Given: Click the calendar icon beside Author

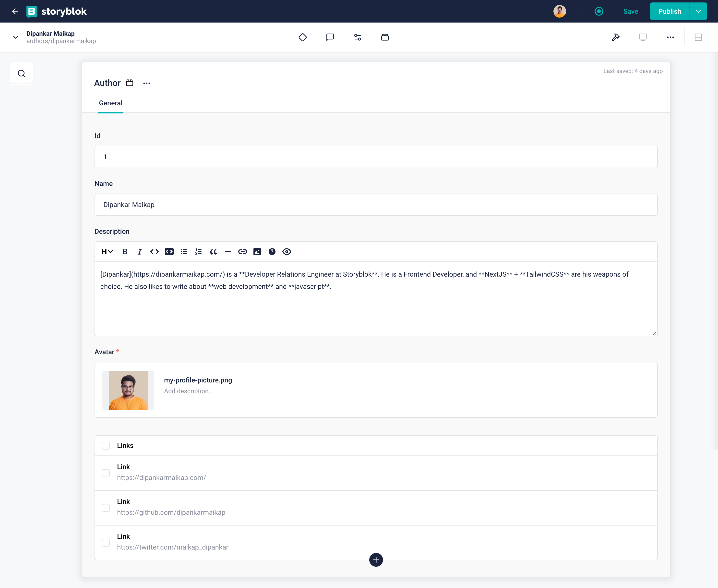Looking at the screenshot, I should click(x=130, y=83).
